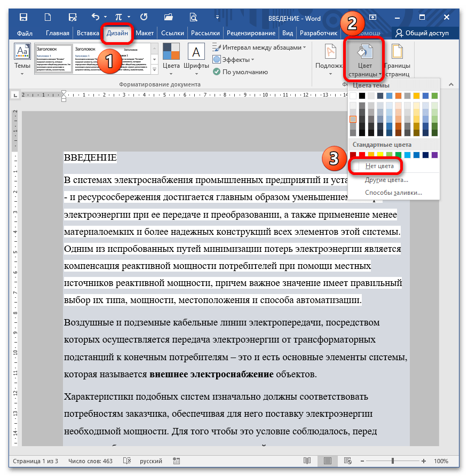Switch to Web Layout view

click(347, 461)
